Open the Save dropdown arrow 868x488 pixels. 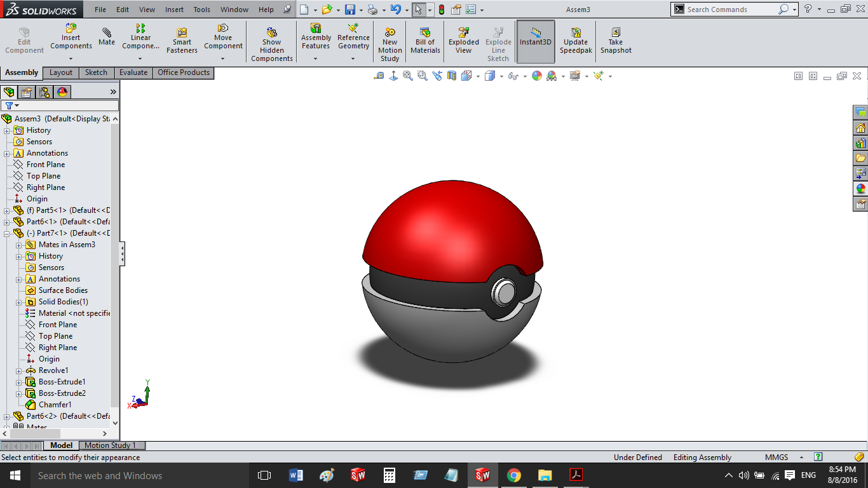click(x=361, y=10)
